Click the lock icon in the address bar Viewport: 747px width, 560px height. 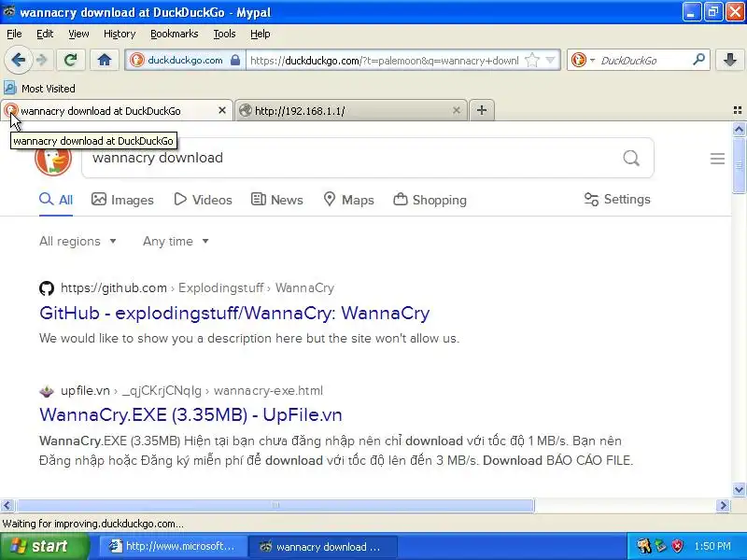tap(235, 60)
